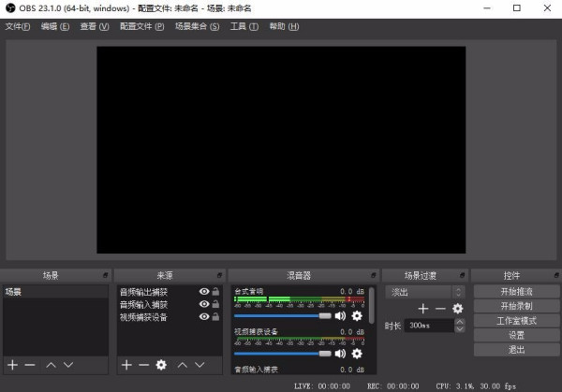562x392 pixels.
Task: Open 视频捕获设备 mixer settings gear
Action: pos(357,354)
